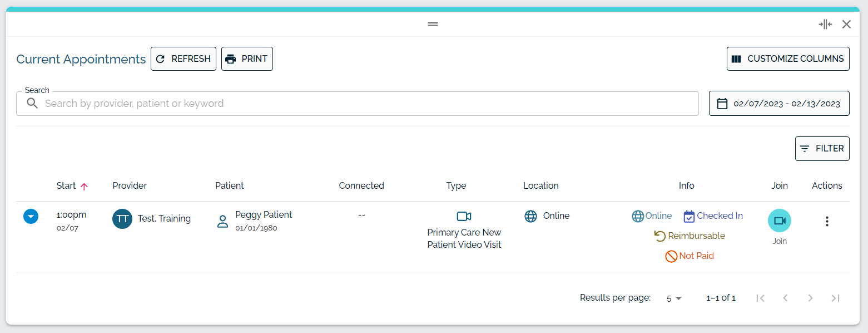Open Customize Columns
The width and height of the screenshot is (868, 333).
click(x=788, y=59)
